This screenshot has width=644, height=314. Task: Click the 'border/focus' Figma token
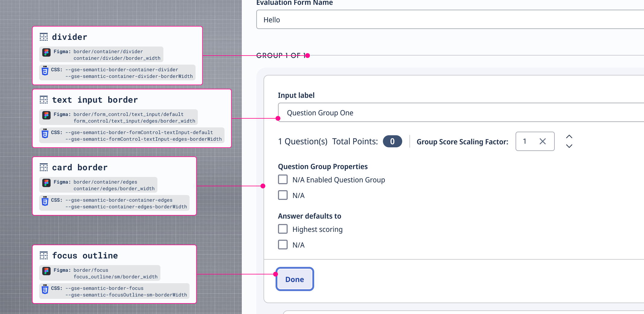[91, 270]
